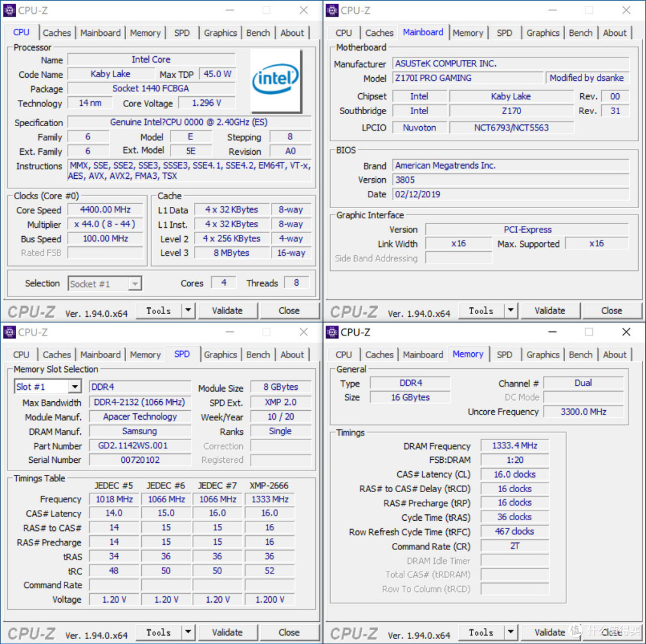Screen dimensions: 646x644
Task: Open Mainboard tab in the Memory window
Action: 423,355
